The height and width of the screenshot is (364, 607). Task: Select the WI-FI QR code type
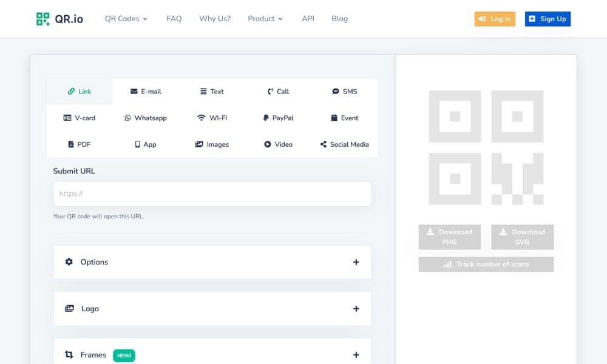tap(212, 118)
